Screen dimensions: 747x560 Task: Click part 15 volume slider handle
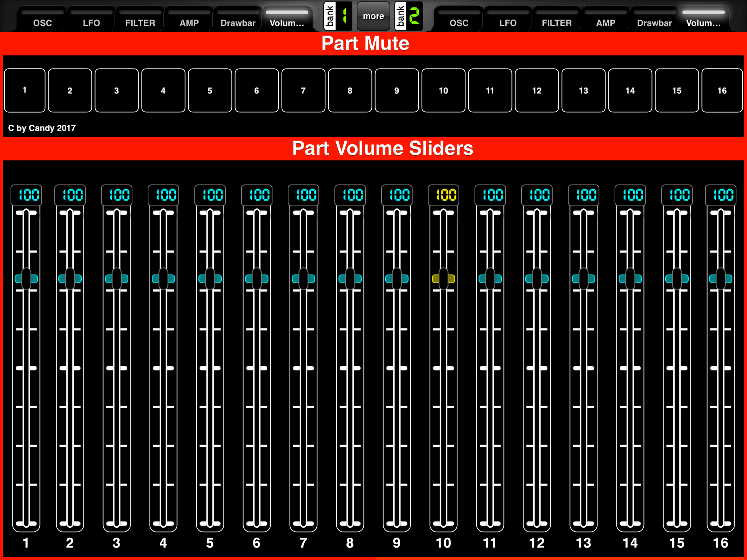coord(677,279)
